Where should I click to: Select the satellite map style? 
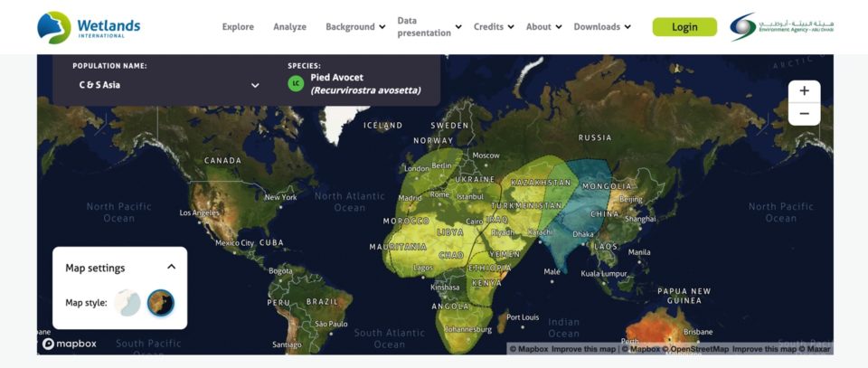(161, 303)
